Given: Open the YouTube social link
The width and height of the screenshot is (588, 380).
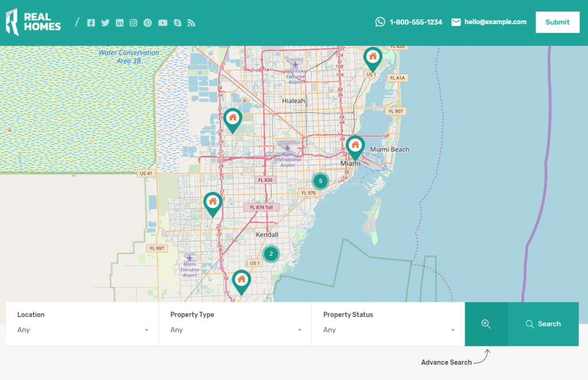Looking at the screenshot, I should coord(163,23).
